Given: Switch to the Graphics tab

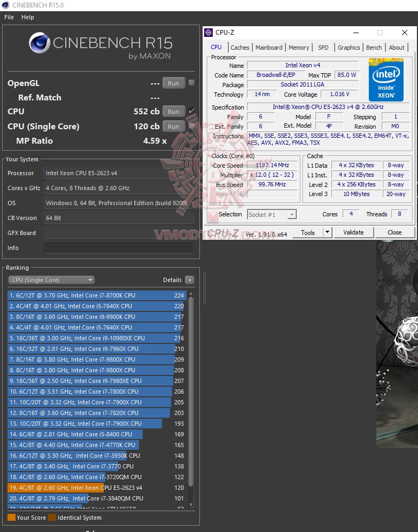Looking at the screenshot, I should (x=349, y=48).
